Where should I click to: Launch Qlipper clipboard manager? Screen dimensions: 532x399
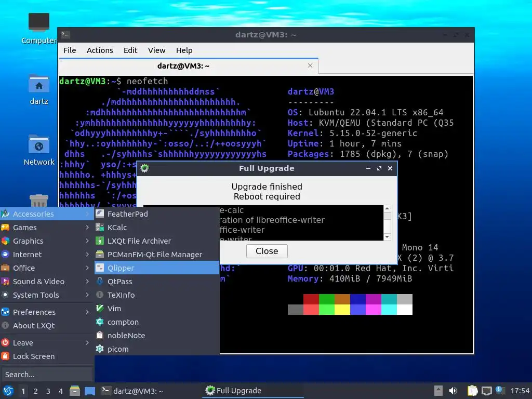click(157, 268)
